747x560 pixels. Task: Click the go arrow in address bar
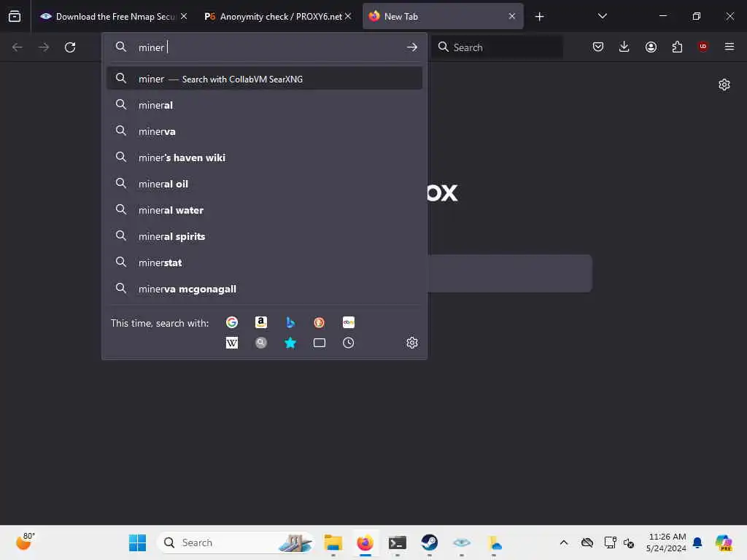(x=412, y=47)
